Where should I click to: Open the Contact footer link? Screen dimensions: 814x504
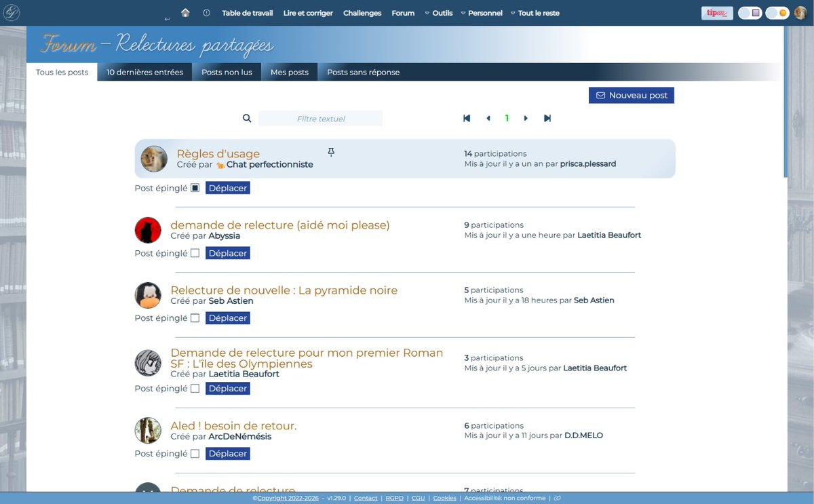pos(366,498)
